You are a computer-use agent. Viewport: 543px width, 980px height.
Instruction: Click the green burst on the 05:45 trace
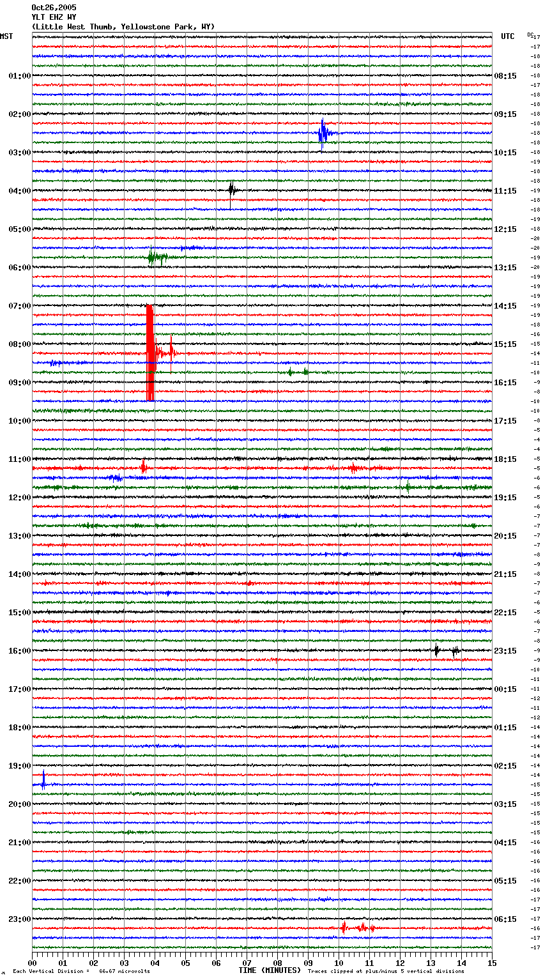[157, 258]
